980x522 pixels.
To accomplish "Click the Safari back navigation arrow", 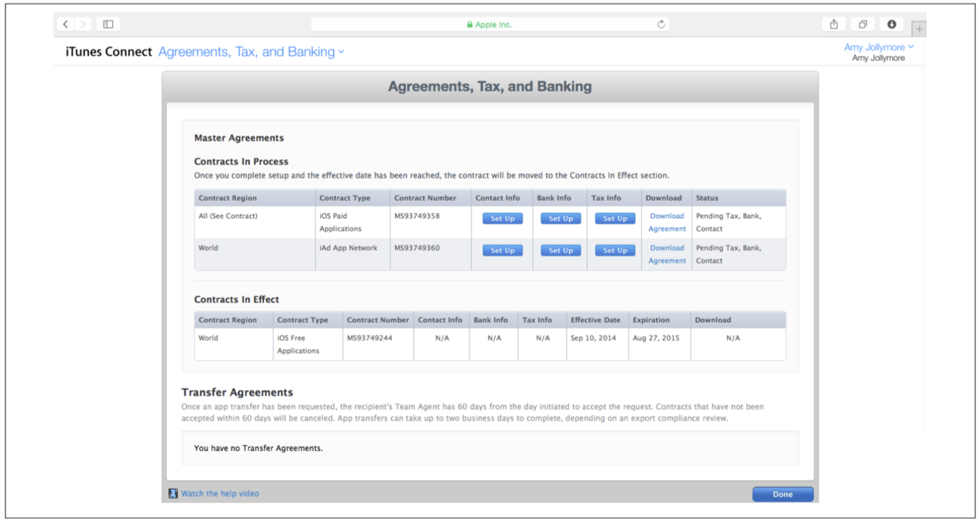I will (66, 24).
